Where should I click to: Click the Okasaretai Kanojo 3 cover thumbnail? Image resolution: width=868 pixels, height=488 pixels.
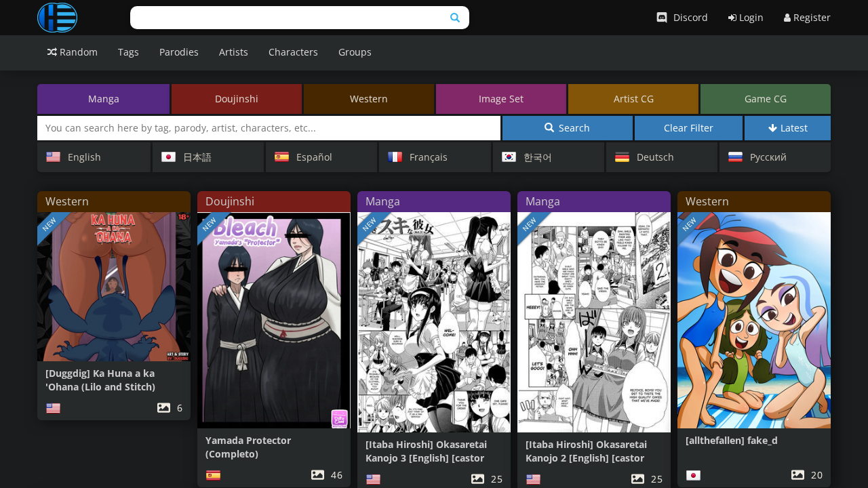434,323
